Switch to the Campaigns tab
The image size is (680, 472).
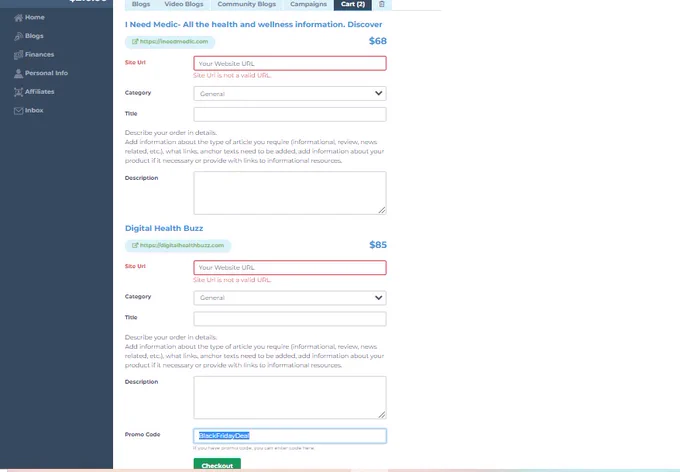(x=308, y=4)
